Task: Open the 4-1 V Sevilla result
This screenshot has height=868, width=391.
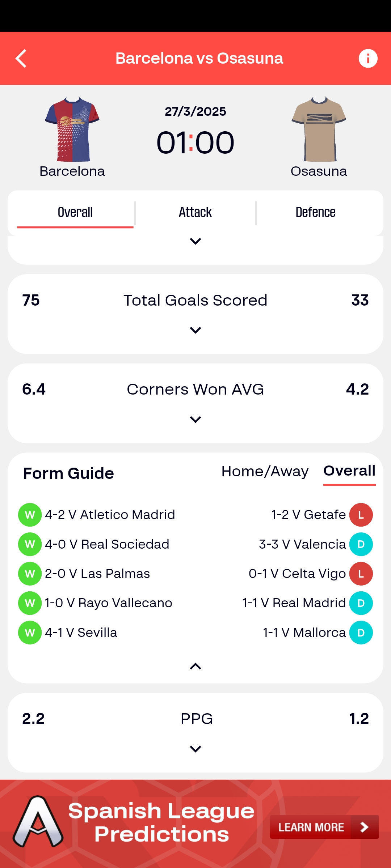Action: pyautogui.click(x=81, y=633)
